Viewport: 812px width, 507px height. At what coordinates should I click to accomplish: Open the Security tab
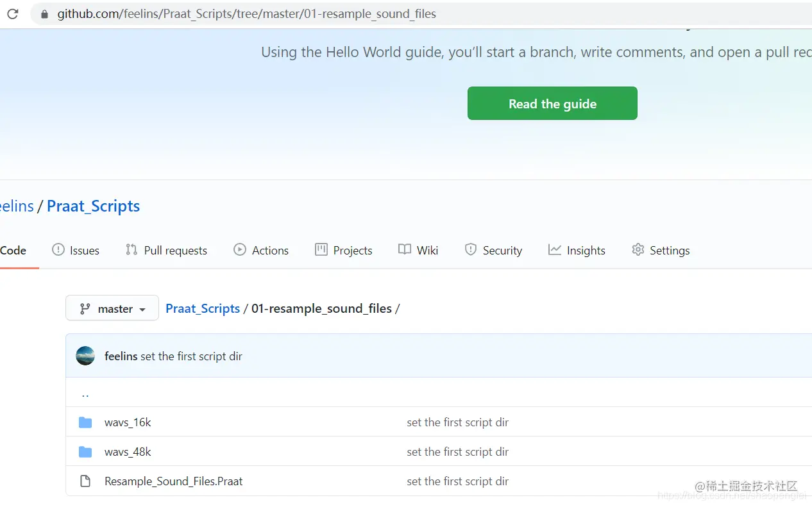(x=493, y=250)
